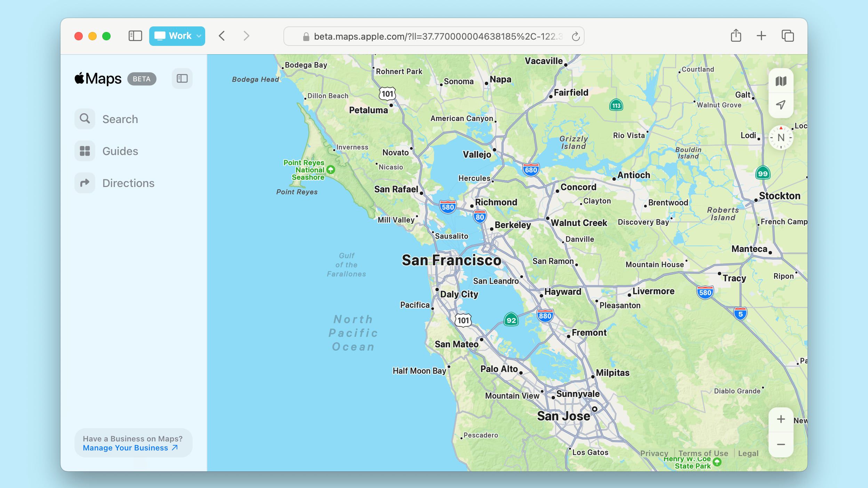Open the Directions panel

click(128, 182)
